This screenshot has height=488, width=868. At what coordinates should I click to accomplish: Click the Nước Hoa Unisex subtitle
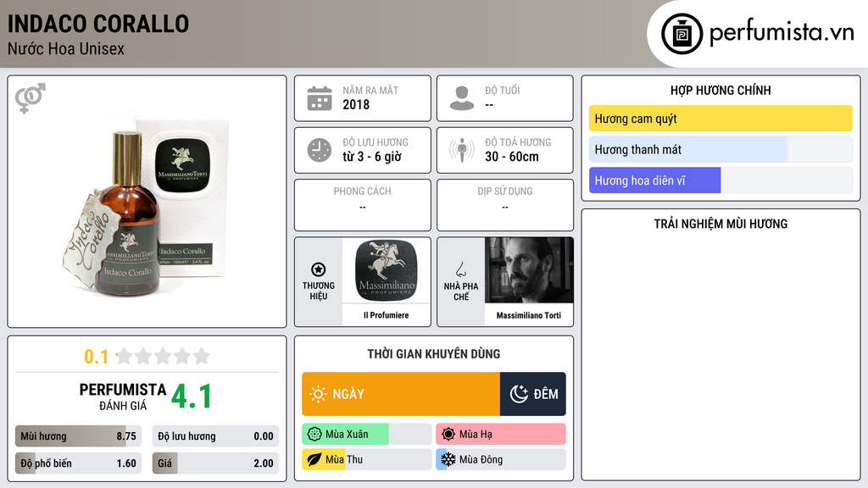(66, 48)
